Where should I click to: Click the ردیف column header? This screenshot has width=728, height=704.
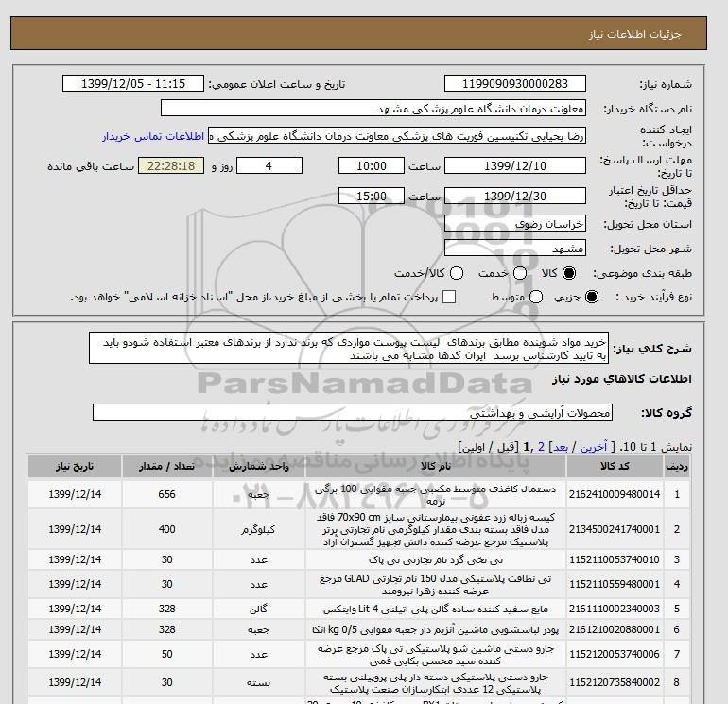click(x=676, y=467)
